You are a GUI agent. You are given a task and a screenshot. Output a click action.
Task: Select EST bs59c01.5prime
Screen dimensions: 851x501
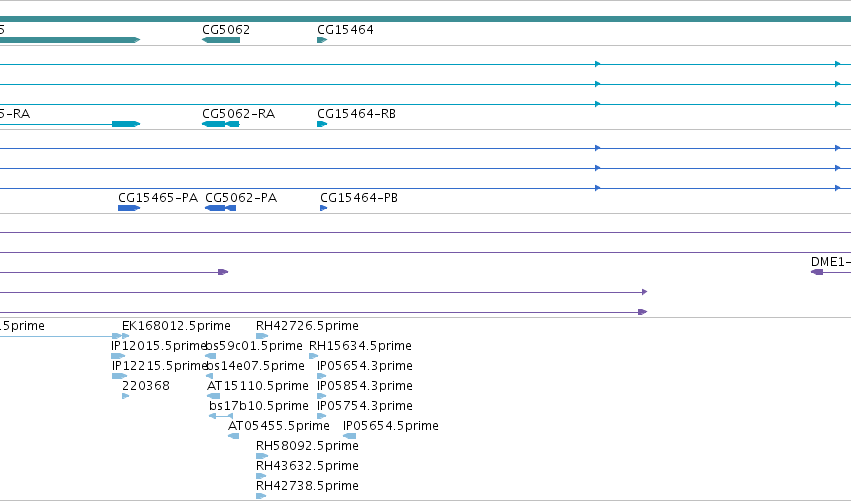pyautogui.click(x=254, y=346)
